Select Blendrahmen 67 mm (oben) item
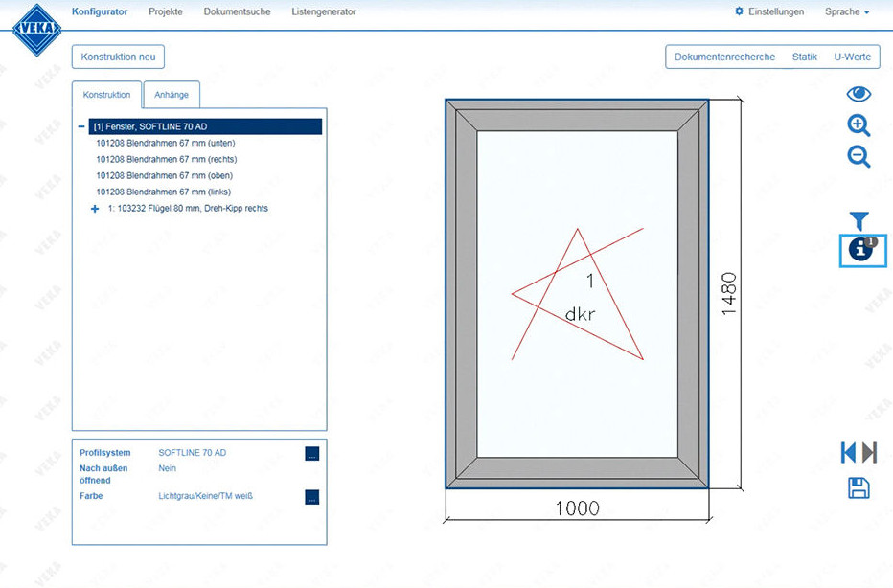Image resolution: width=893 pixels, height=588 pixels. pos(164,176)
